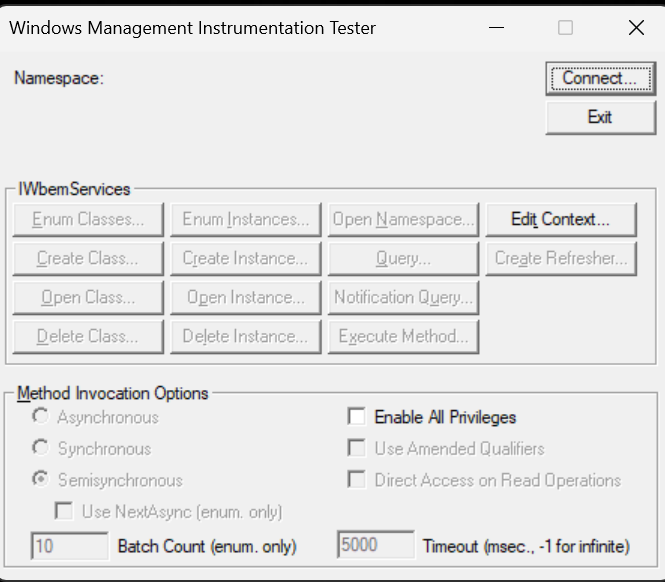Screen dimensions: 665x582
Task: Click the Execute Method... button
Action: [403, 337]
